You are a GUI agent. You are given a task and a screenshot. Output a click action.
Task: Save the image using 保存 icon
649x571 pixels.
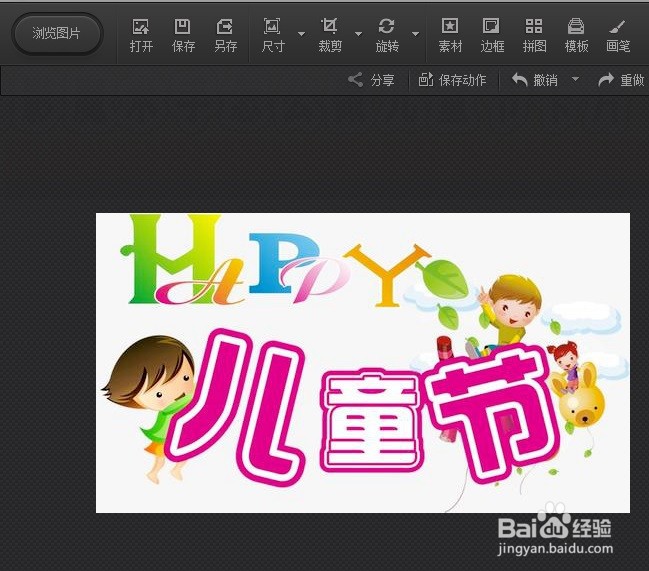click(x=183, y=36)
